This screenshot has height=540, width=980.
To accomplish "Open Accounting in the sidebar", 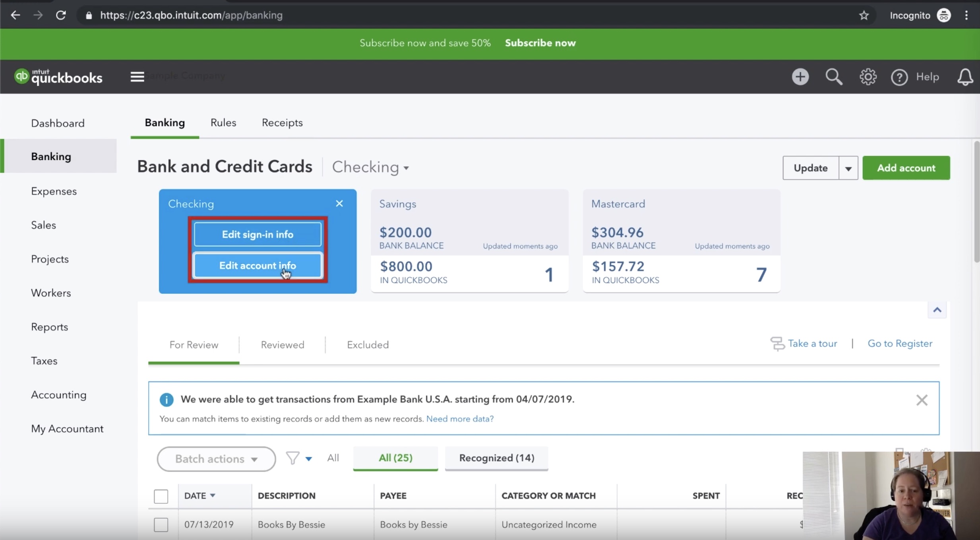I will (59, 395).
